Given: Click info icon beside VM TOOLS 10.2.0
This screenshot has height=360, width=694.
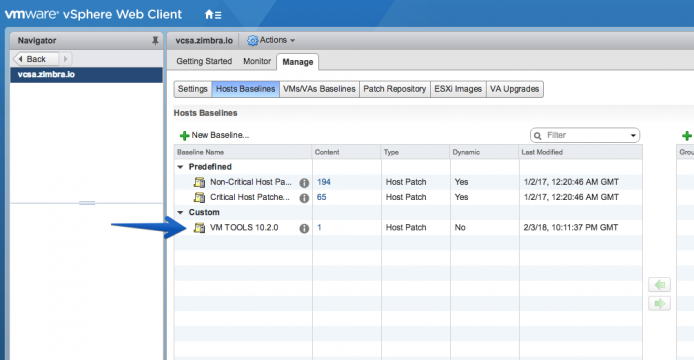Looking at the screenshot, I should [304, 228].
